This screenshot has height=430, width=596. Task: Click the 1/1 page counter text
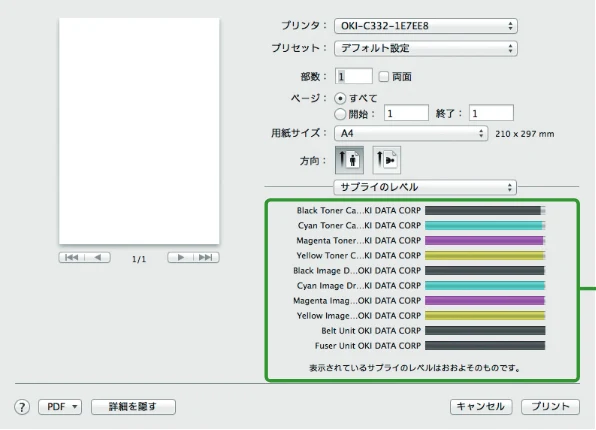point(139,259)
